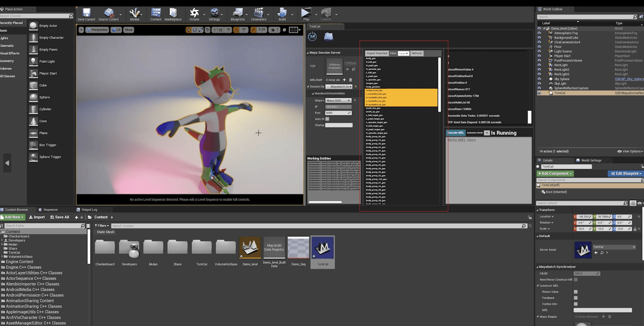Click the Add Component button
The width and height of the screenshot is (644, 326).
click(x=555, y=173)
